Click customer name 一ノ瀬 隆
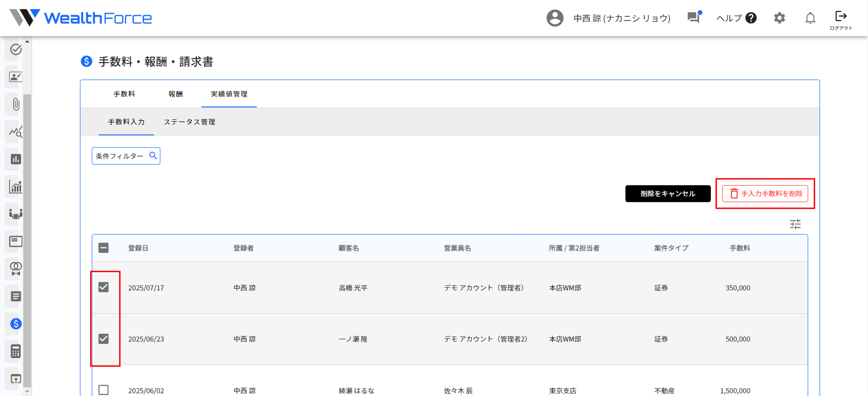This screenshot has width=868, height=396. click(353, 339)
